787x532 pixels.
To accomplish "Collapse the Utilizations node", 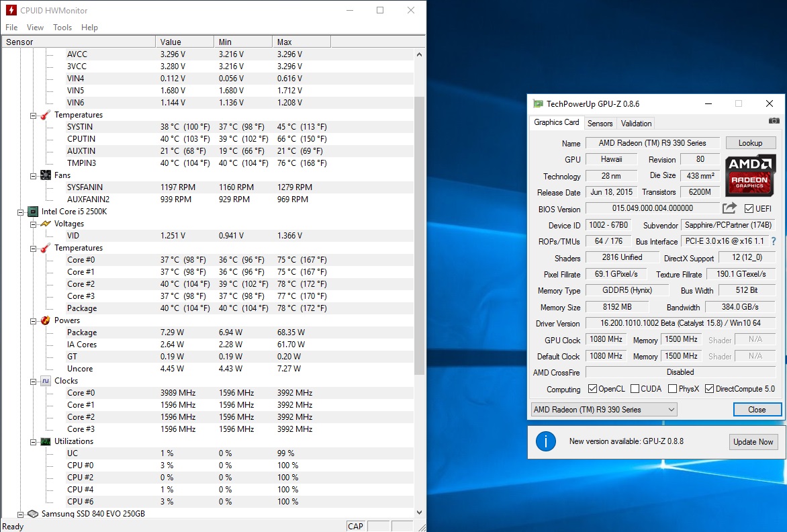I will 33,442.
